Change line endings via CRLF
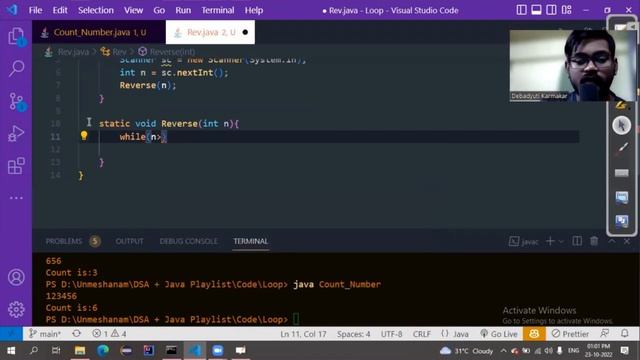640x360 pixels. coord(422,334)
